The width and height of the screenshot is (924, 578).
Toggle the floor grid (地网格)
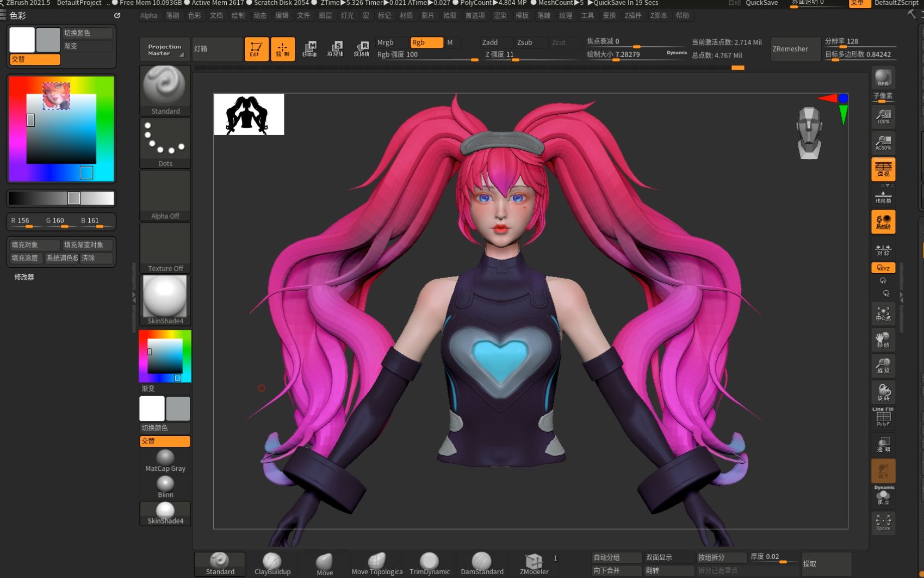point(883,196)
